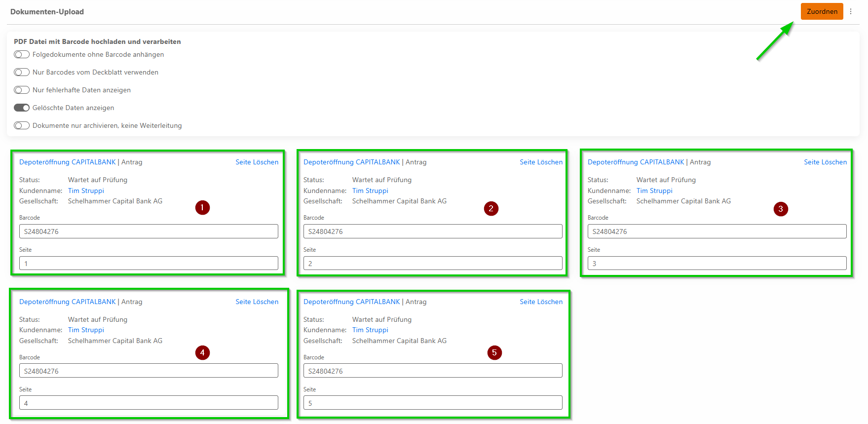Select the Barcode input in card 3
Viewport: 868px width, 424px height.
[717, 231]
